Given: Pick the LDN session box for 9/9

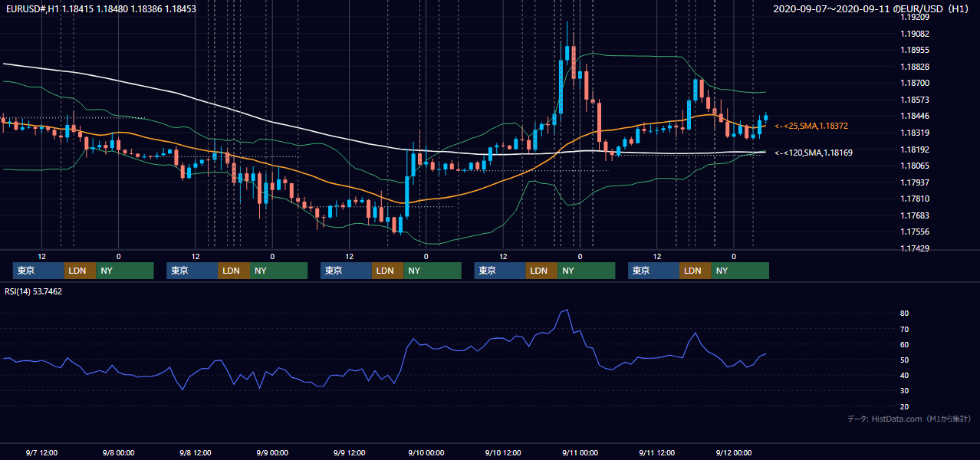Looking at the screenshot, I should pos(387,271).
